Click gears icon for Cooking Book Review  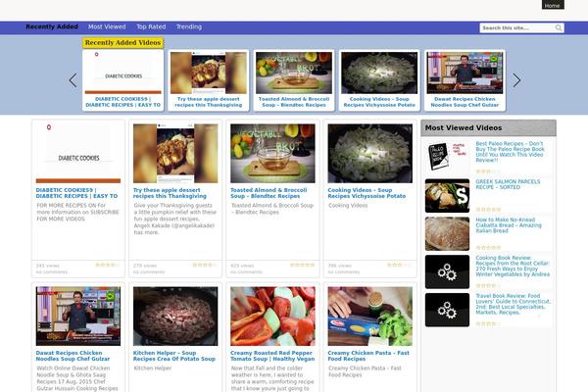tap(447, 272)
